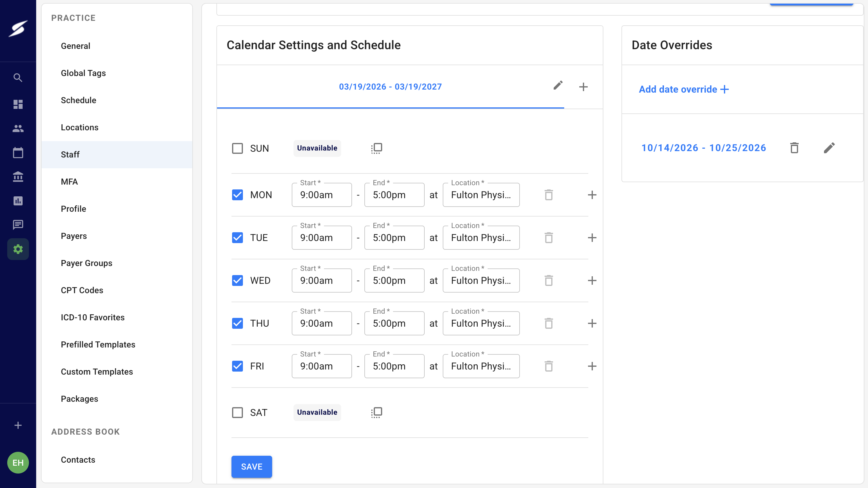
Task: Open Payer Groups settings
Action: 117,263
